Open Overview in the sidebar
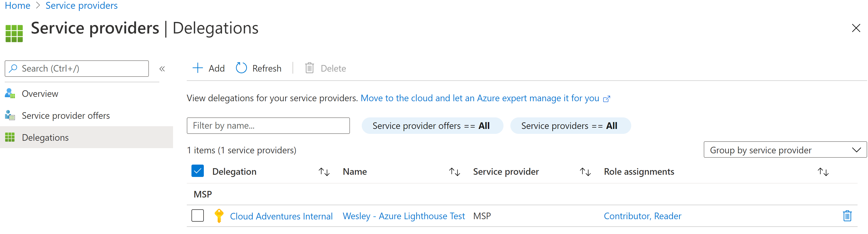This screenshot has height=234, width=868. pos(87,94)
